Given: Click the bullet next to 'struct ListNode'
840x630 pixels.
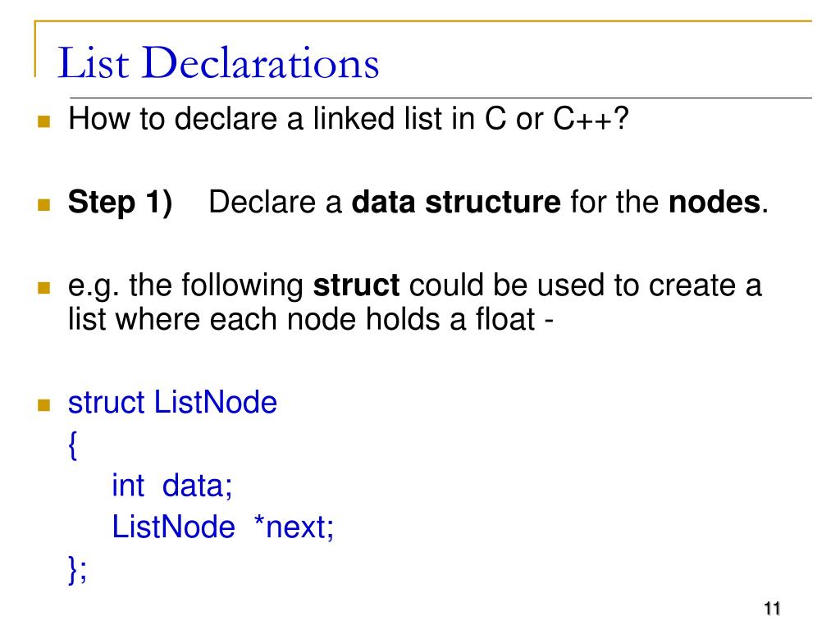Looking at the screenshot, I should (x=44, y=404).
